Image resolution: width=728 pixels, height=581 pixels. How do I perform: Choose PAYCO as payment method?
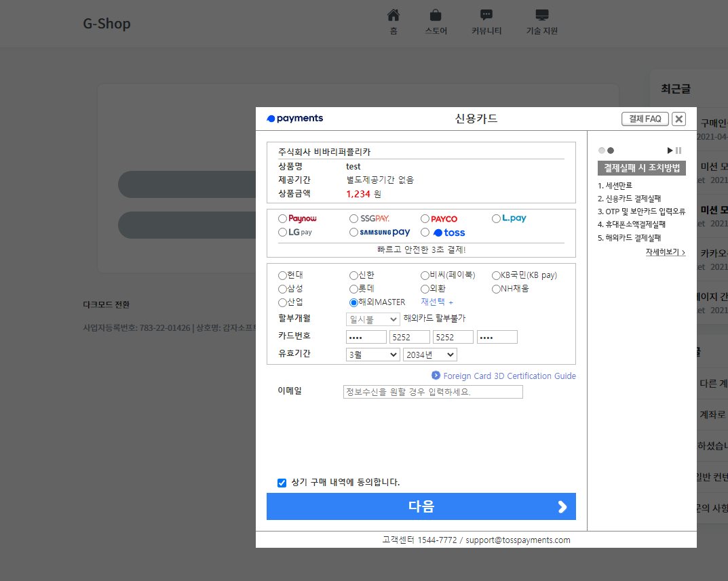[x=425, y=219]
